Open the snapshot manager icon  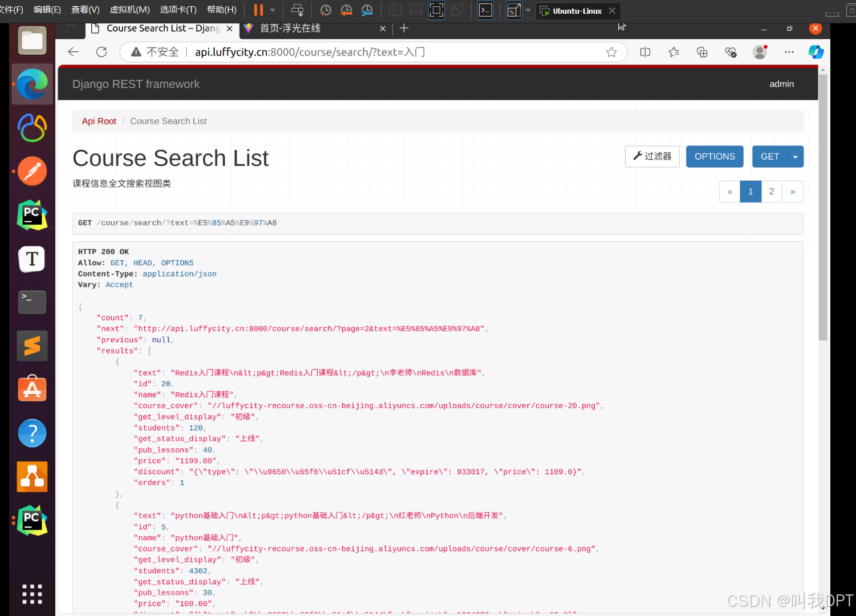tap(367, 10)
